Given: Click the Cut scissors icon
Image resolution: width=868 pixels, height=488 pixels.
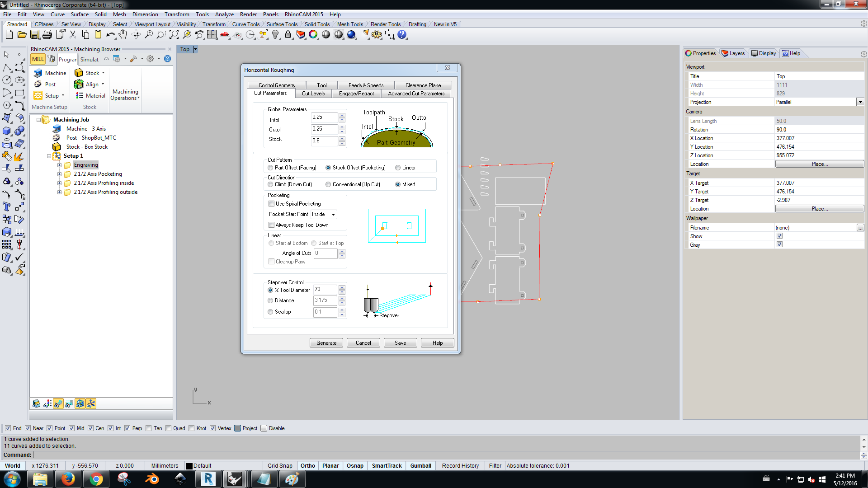Looking at the screenshot, I should click(x=73, y=35).
